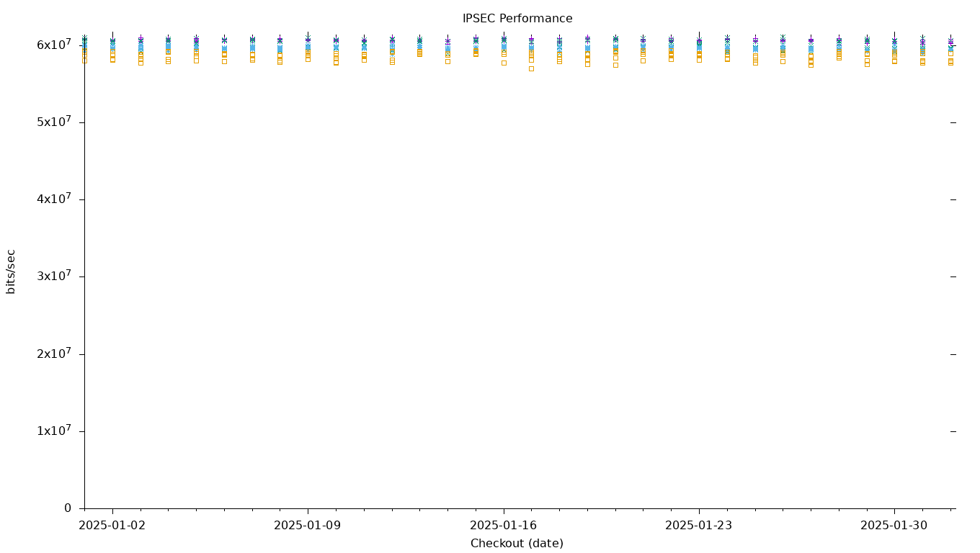Click the 1x10^7 y-axis value
This screenshot has width=980, height=553.
click(x=54, y=431)
